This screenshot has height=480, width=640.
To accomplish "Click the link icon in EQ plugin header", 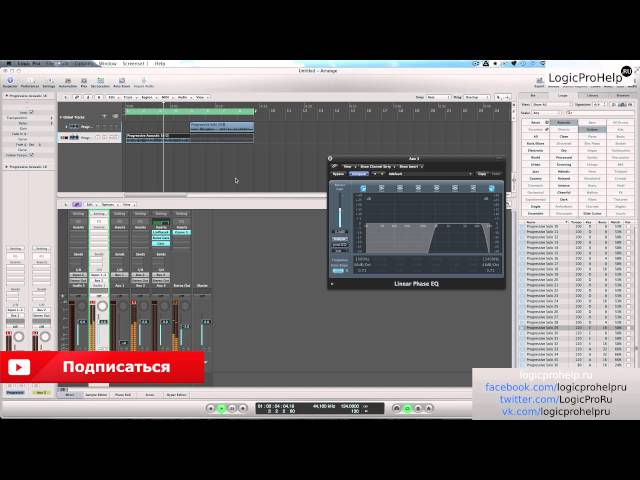I will 334,167.
